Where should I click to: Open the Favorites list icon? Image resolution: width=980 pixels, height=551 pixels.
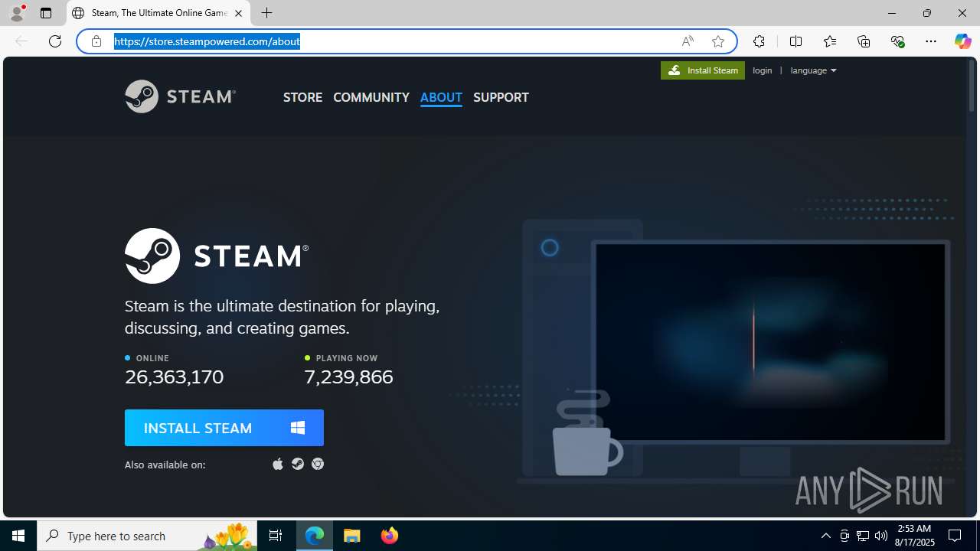click(830, 41)
